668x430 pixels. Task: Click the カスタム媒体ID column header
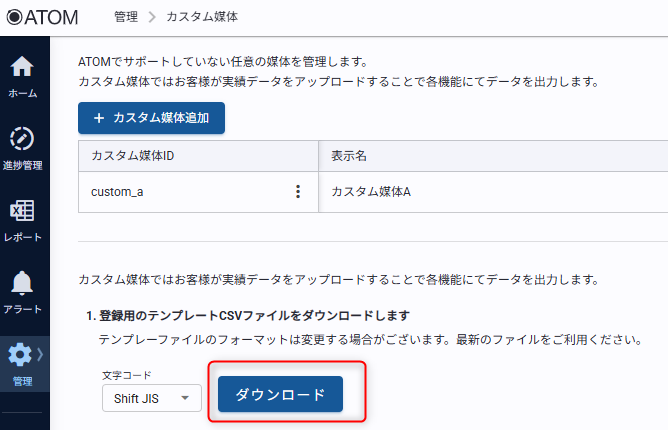tap(133, 156)
